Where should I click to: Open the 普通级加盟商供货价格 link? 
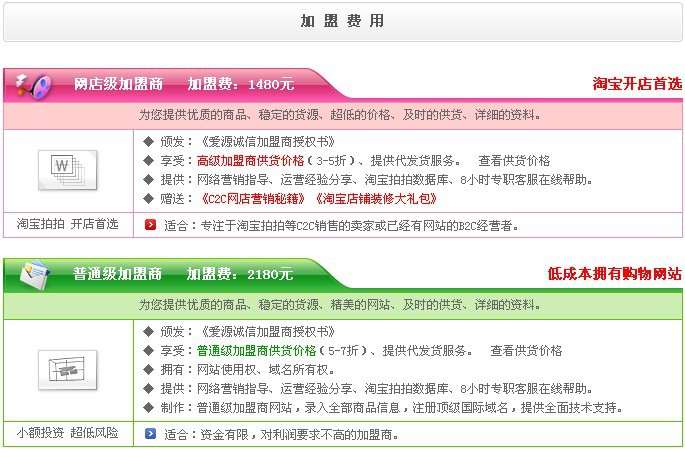click(256, 350)
